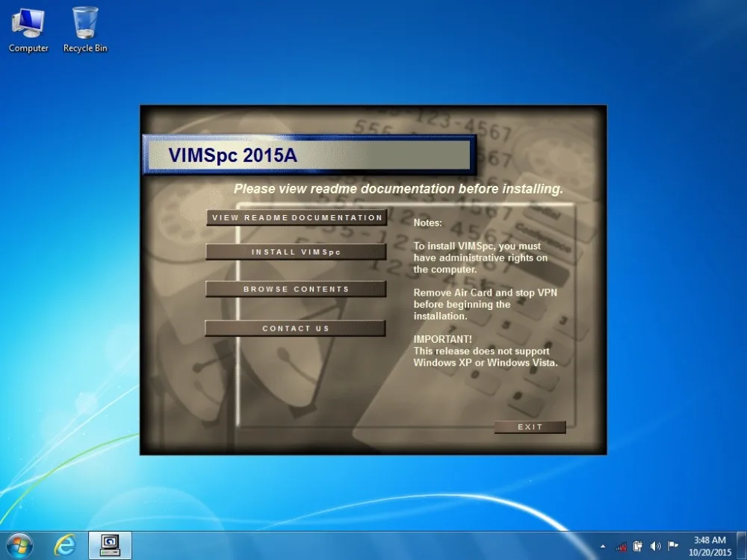Click the Show Desktop strip beside the clock
This screenshot has width=747, height=560.
pyautogui.click(x=742, y=546)
